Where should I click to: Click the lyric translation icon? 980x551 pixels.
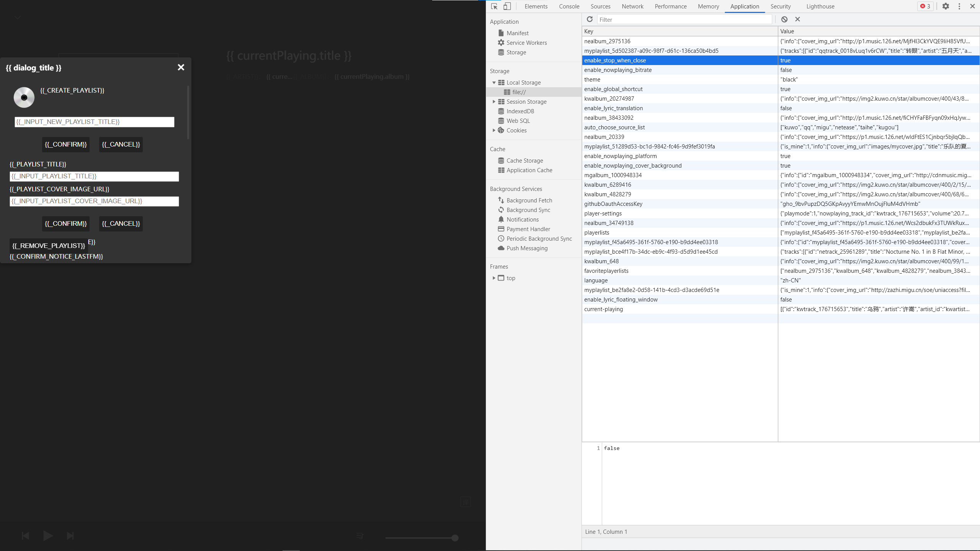click(x=465, y=502)
